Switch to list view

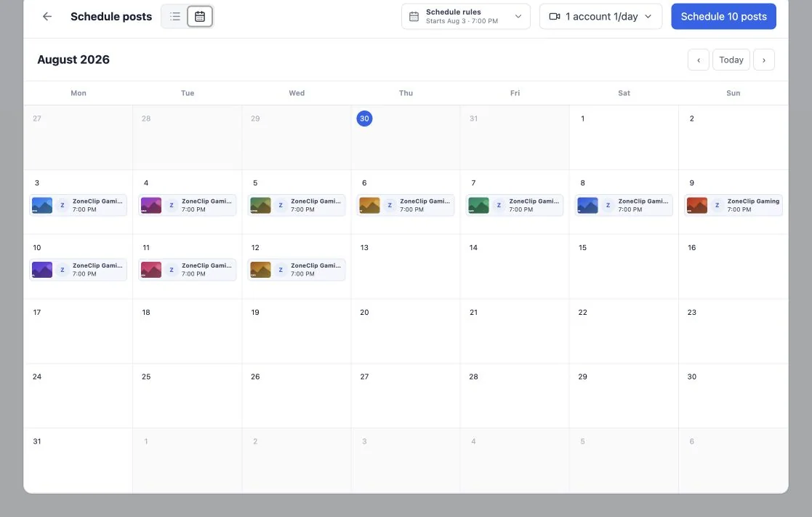(175, 17)
